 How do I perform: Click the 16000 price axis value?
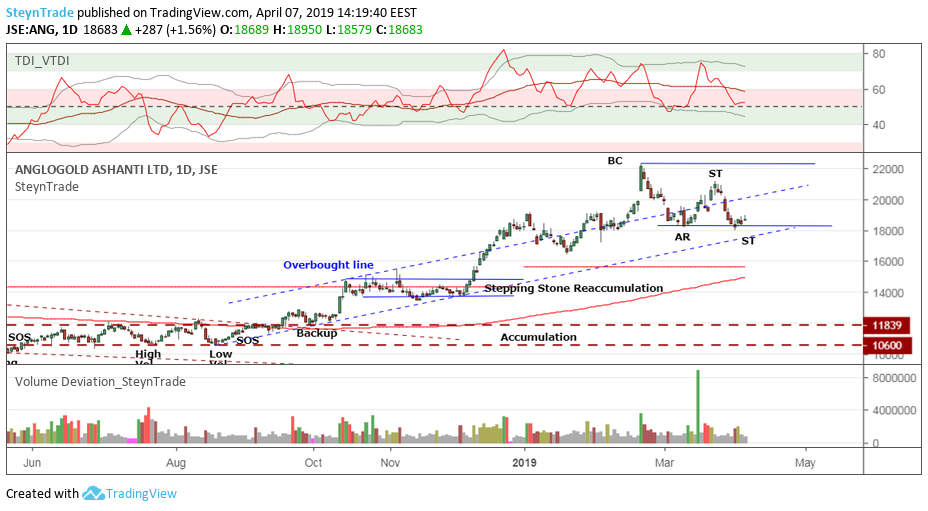point(888,261)
